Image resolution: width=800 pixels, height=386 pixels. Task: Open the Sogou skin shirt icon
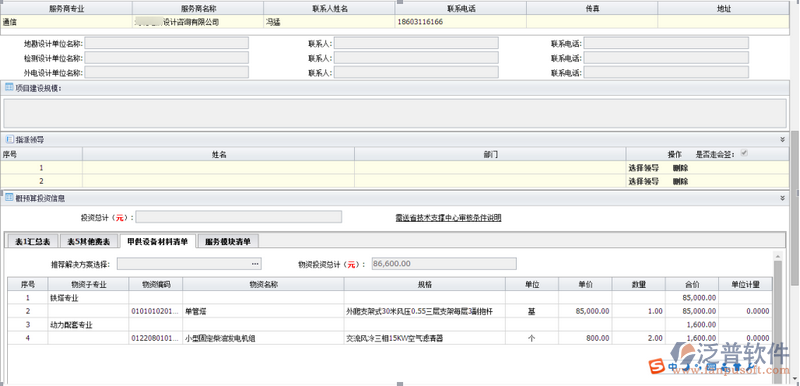click(x=737, y=367)
